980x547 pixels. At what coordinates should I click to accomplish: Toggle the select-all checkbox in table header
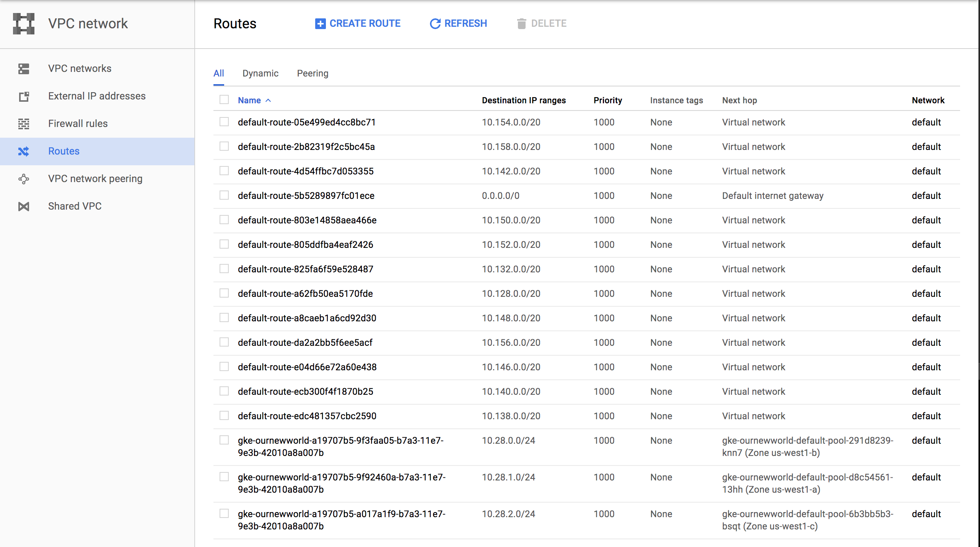pos(224,100)
